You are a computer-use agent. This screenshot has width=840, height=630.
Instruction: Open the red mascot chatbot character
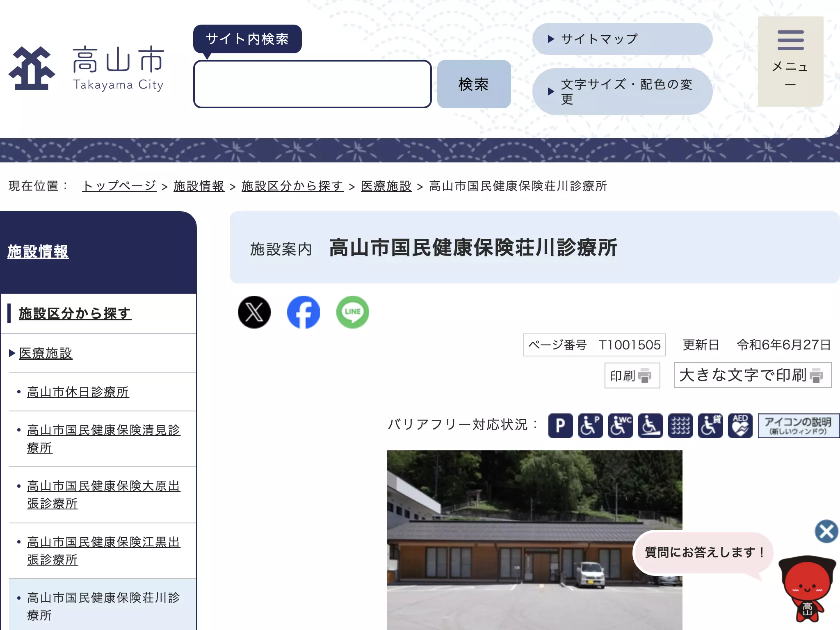tap(807, 589)
